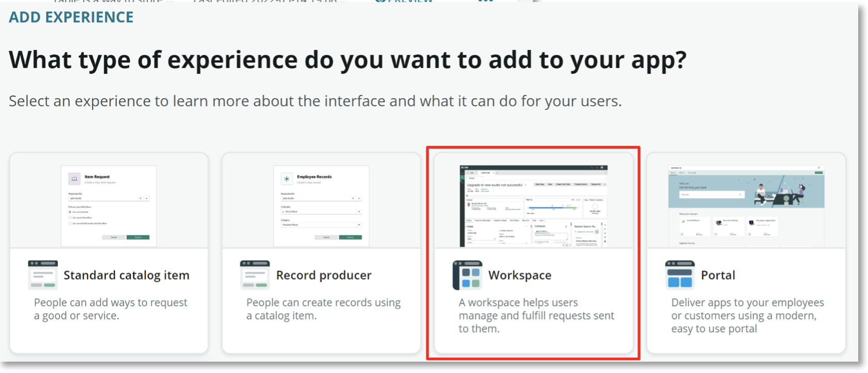Click text 'People can add ways to request'
The width and height of the screenshot is (868, 373).
pyautogui.click(x=111, y=302)
